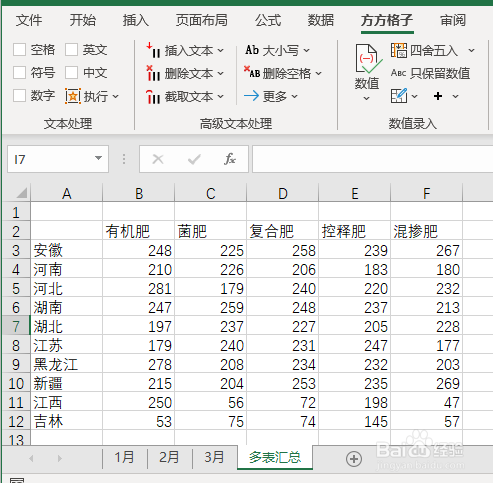Click the 数值 document checkmark icon
493x483 pixels.
368,59
